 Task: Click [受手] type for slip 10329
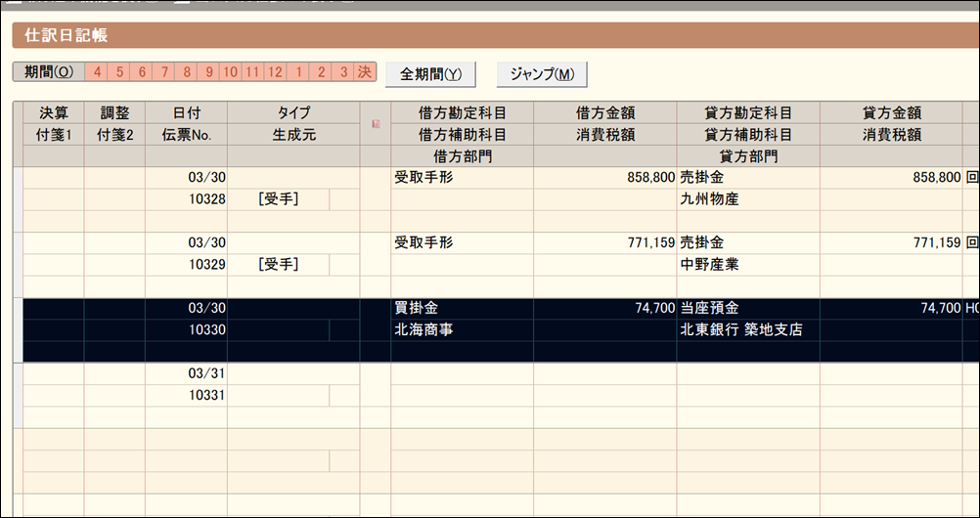(278, 264)
